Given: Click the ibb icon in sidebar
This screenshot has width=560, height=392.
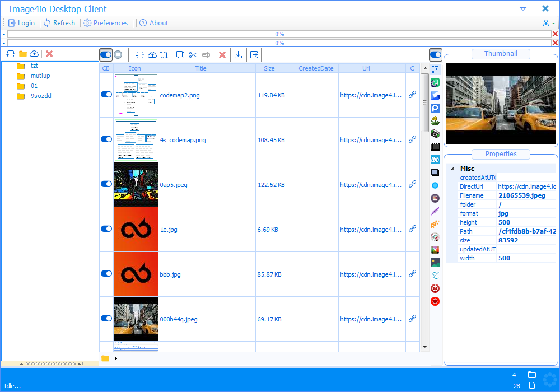Looking at the screenshot, I should click(x=435, y=160).
